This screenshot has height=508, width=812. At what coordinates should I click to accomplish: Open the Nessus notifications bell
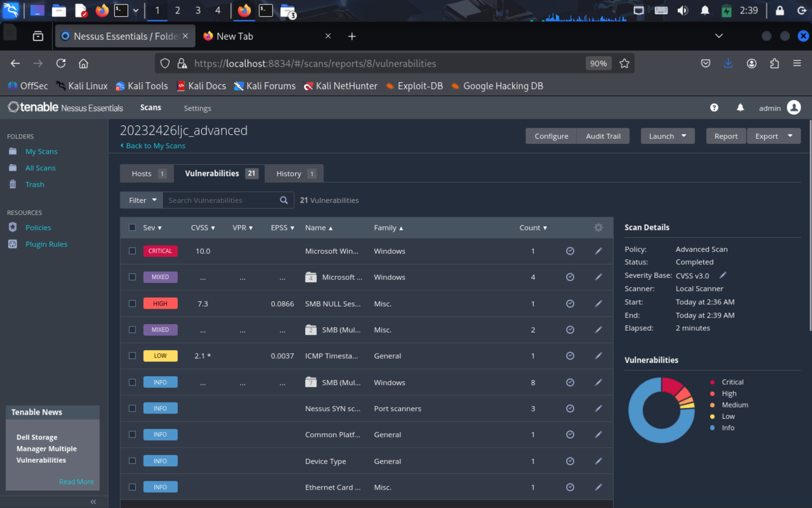click(x=740, y=108)
